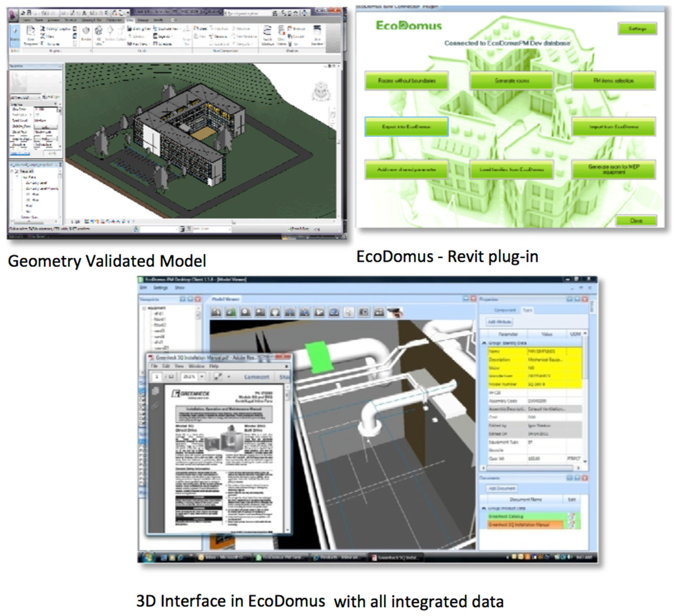Open the Settings menu in EcoDomus client

[x=160, y=288]
